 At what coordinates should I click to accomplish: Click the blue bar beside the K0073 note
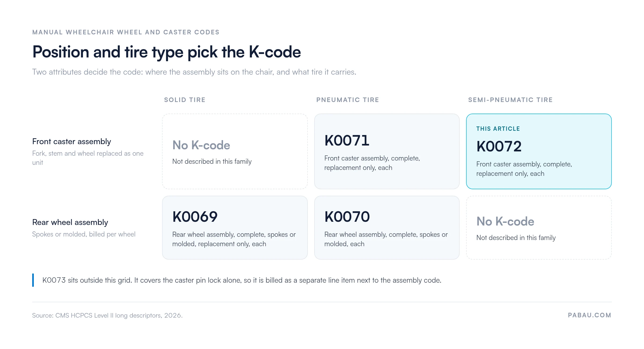point(33,280)
